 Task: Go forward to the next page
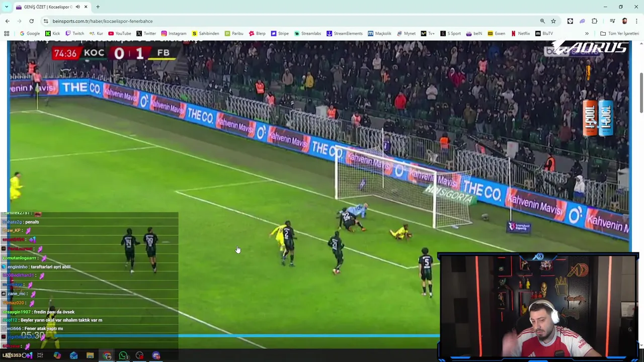(x=19, y=21)
